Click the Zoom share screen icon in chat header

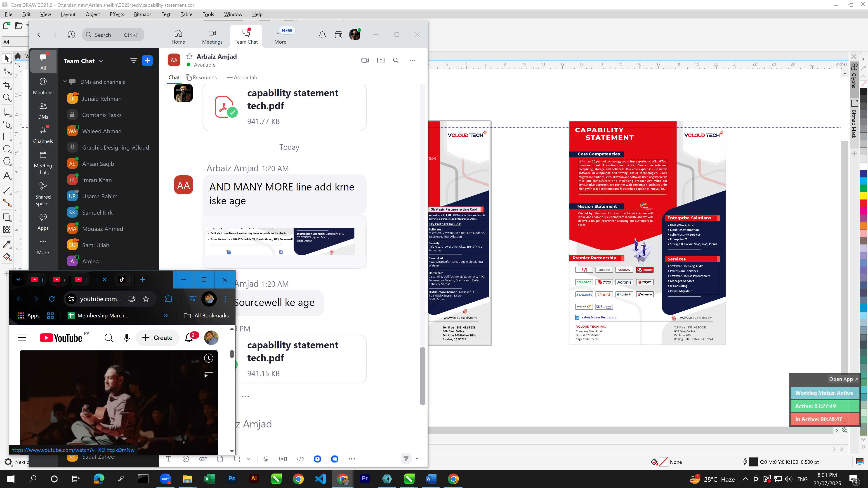(x=381, y=60)
